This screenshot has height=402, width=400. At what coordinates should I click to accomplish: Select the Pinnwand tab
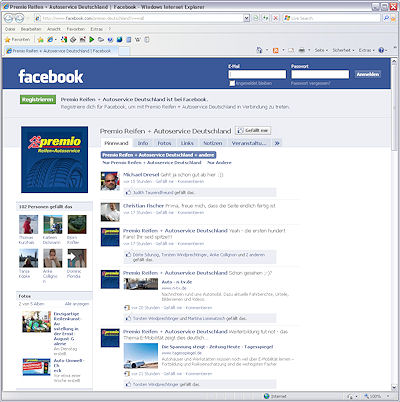click(x=116, y=143)
